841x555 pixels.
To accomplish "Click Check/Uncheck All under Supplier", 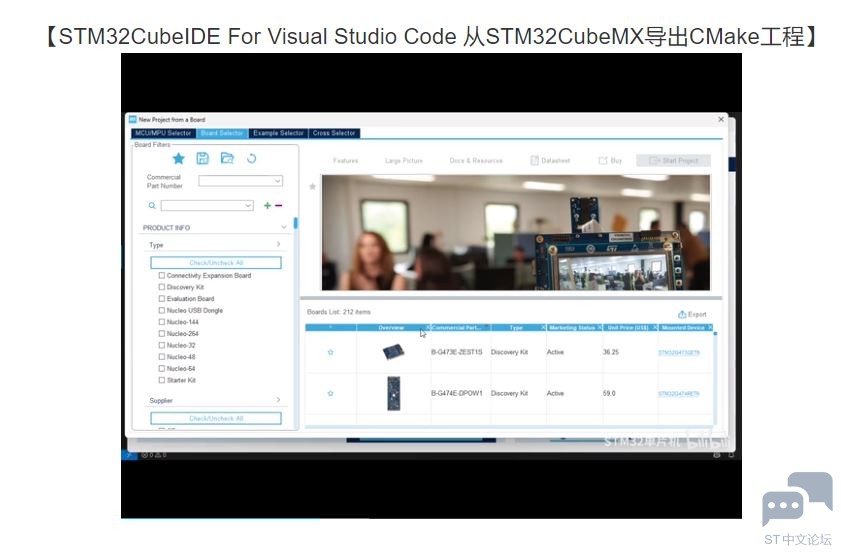I will 216,418.
